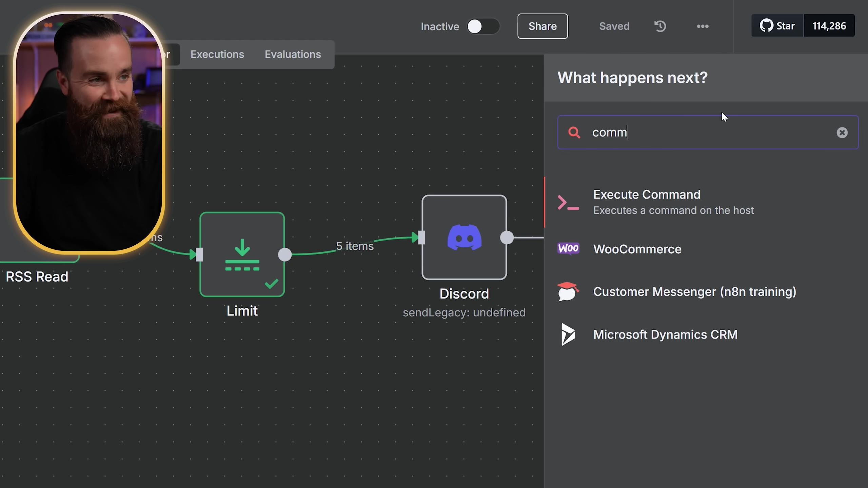Switch to the Evaluations tab
Screen dimensions: 868x488
[293, 54]
